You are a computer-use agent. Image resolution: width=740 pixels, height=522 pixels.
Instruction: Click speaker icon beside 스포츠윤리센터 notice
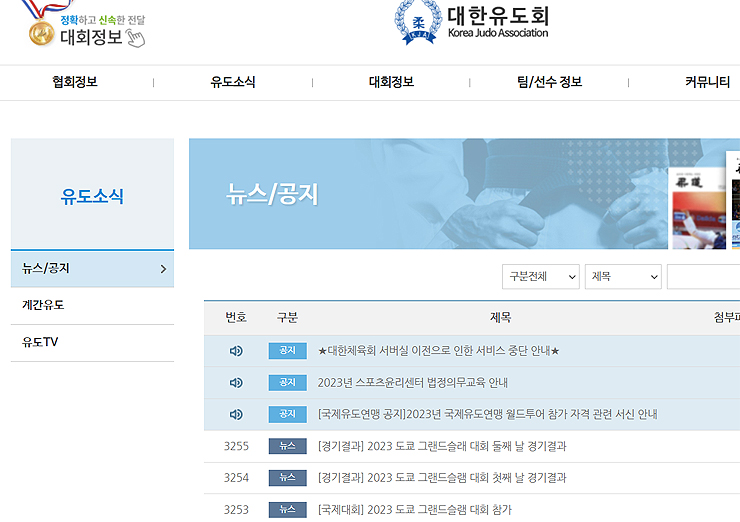pyautogui.click(x=236, y=382)
